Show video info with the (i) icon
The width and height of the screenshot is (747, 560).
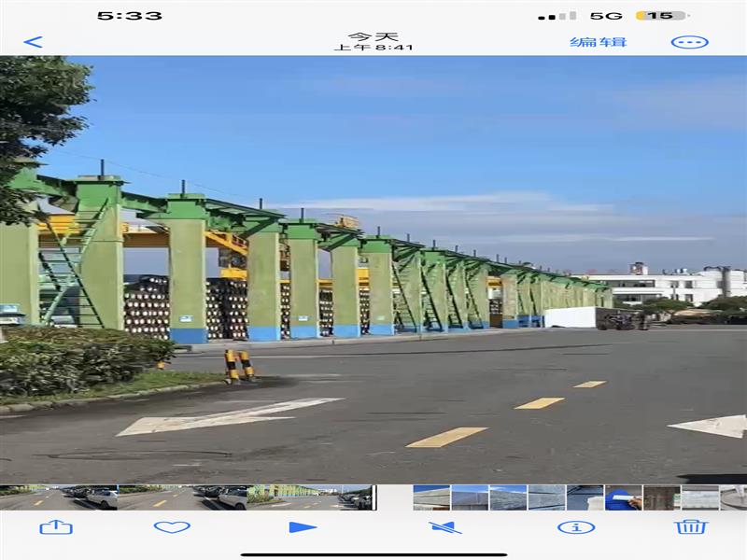point(576,527)
